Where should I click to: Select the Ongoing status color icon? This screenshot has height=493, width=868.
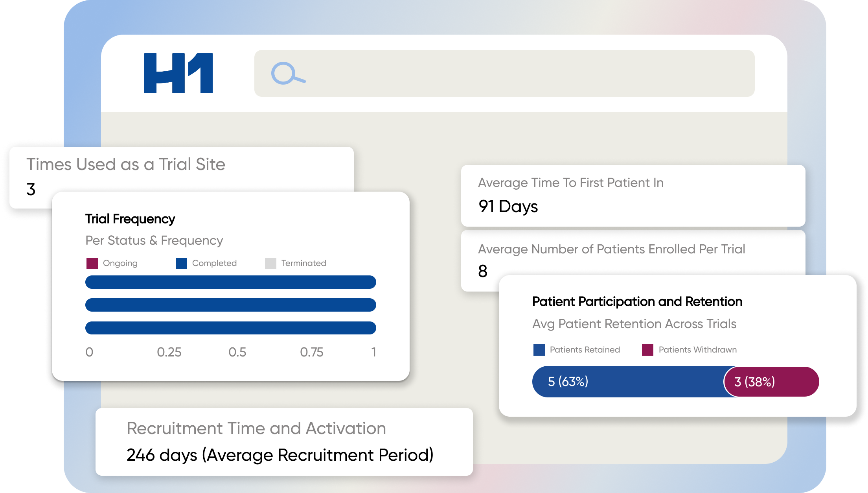tap(93, 263)
